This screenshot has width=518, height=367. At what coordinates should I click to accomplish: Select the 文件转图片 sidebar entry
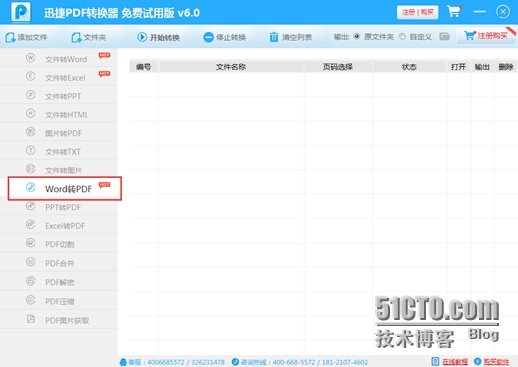(59, 170)
